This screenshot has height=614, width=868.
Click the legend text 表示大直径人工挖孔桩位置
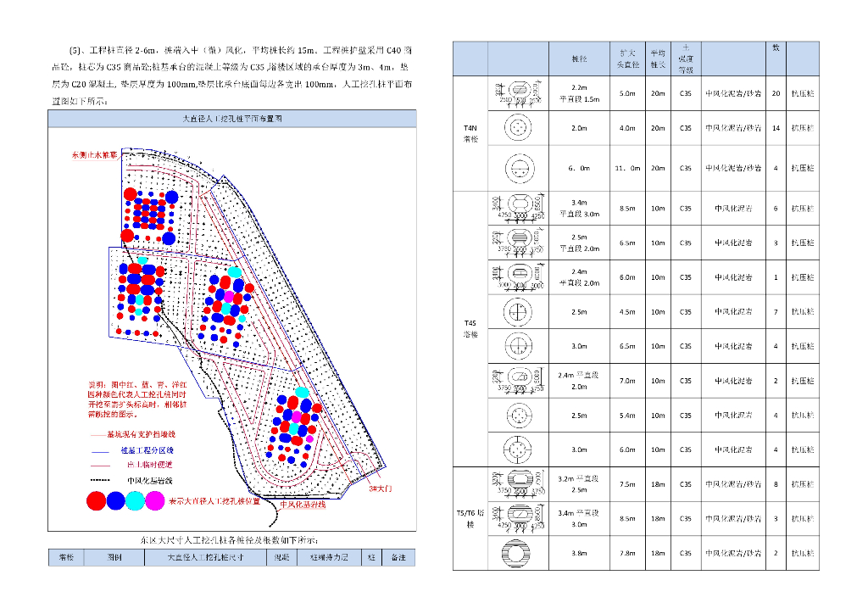214,501
